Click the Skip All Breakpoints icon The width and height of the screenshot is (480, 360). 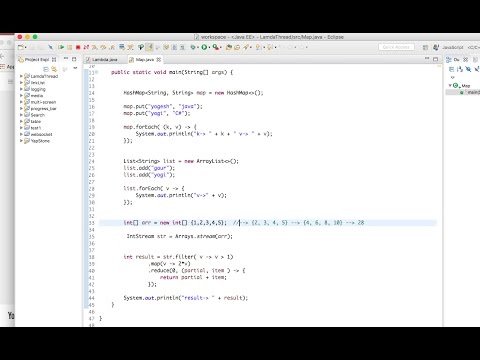[50, 47]
